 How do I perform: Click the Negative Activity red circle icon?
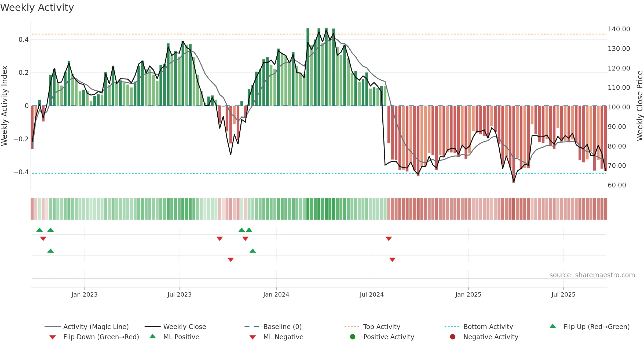pyautogui.click(x=453, y=337)
